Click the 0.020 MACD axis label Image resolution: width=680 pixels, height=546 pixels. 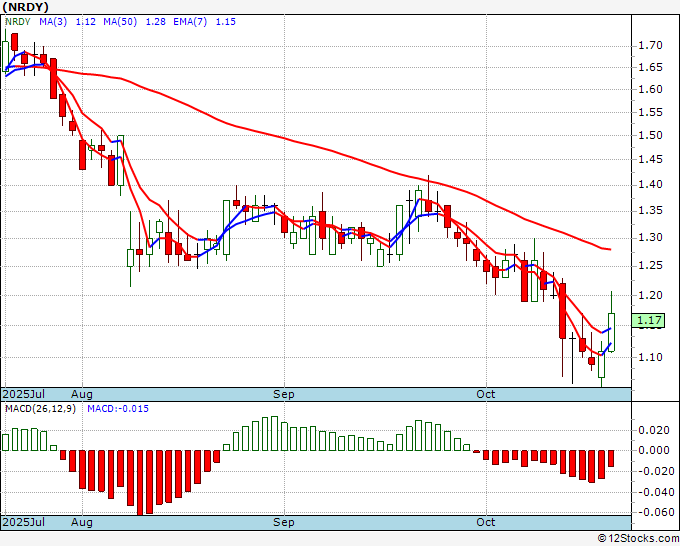coord(654,430)
